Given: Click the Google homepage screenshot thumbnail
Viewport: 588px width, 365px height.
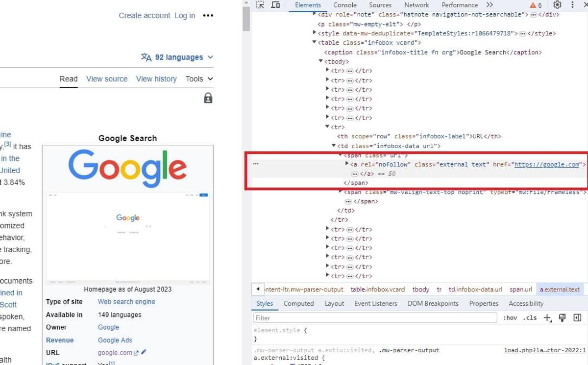Looking at the screenshot, I should 127,238.
